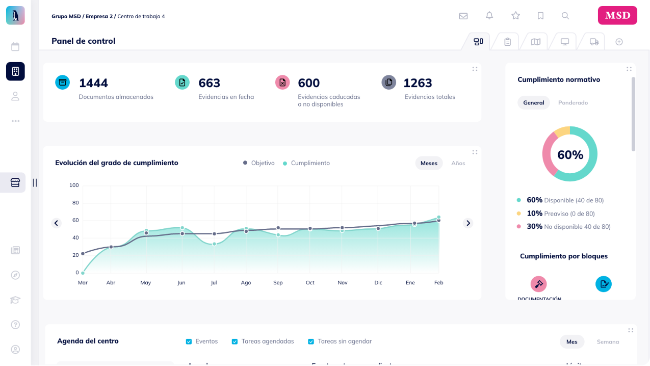
Task: Go to next chart period arrow
Action: tap(468, 223)
